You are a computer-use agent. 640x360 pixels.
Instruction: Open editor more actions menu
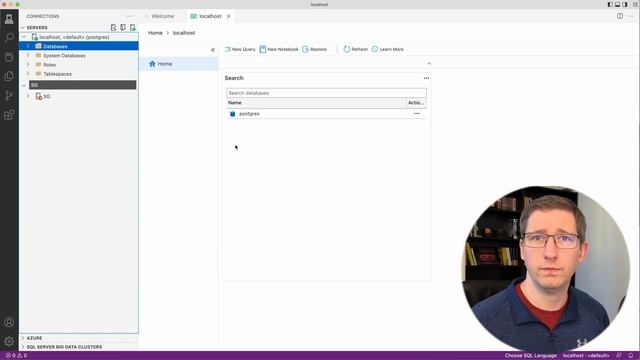click(631, 16)
